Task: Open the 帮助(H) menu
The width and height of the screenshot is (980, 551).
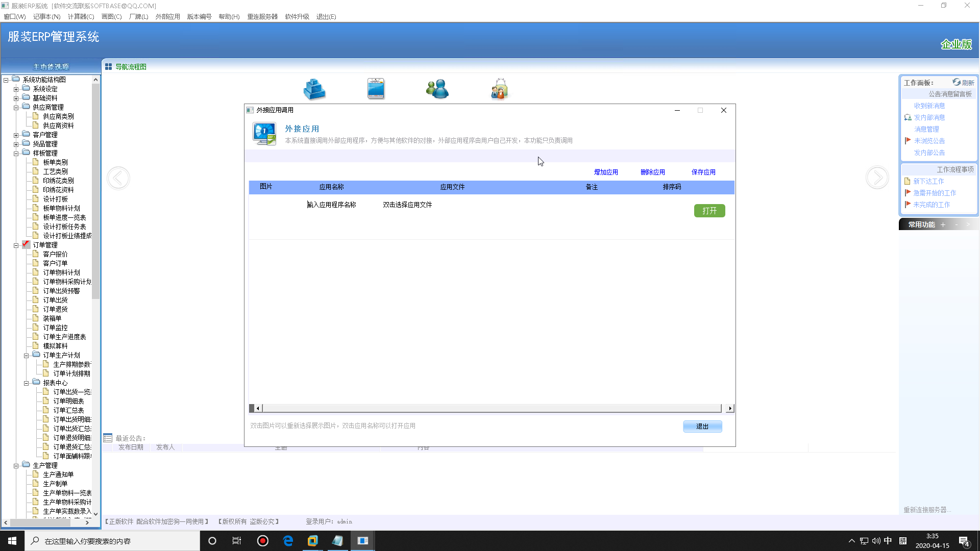Action: click(x=229, y=16)
